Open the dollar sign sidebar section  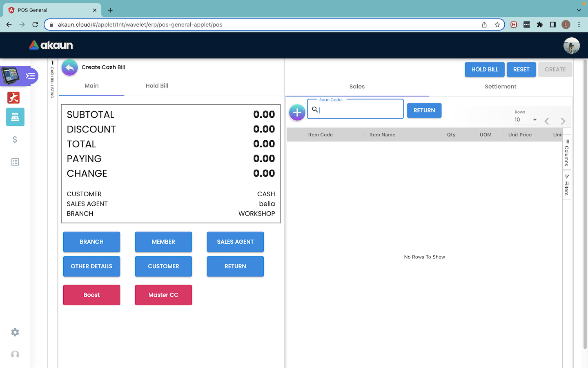point(15,139)
